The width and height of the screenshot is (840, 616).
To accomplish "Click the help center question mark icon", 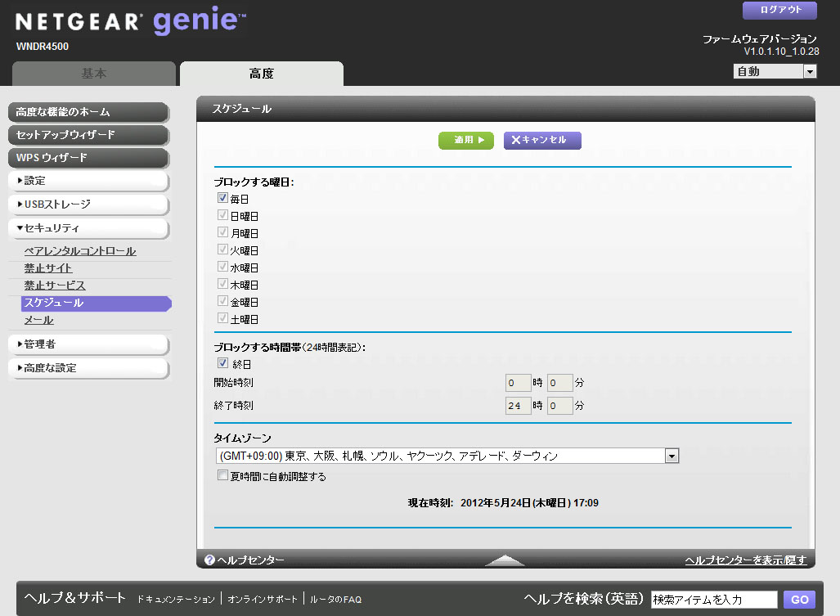I will [209, 560].
